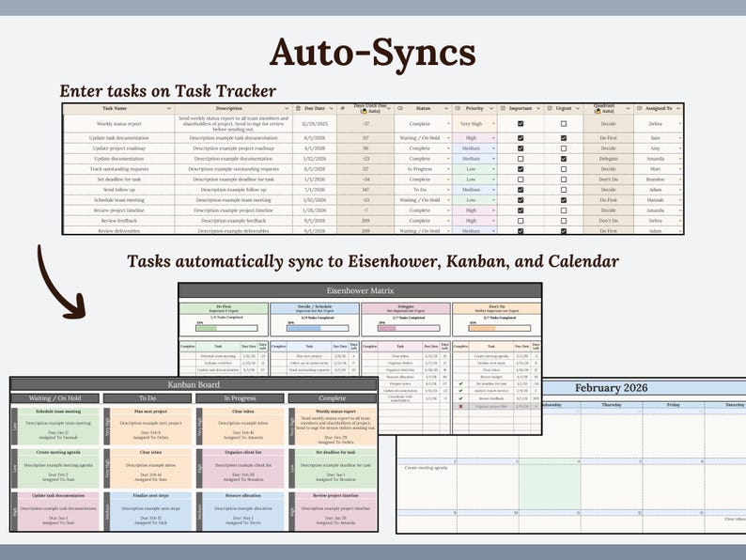Open Assigned To dropdown showing Matt
The height and width of the screenshot is (560, 746).
(x=680, y=169)
